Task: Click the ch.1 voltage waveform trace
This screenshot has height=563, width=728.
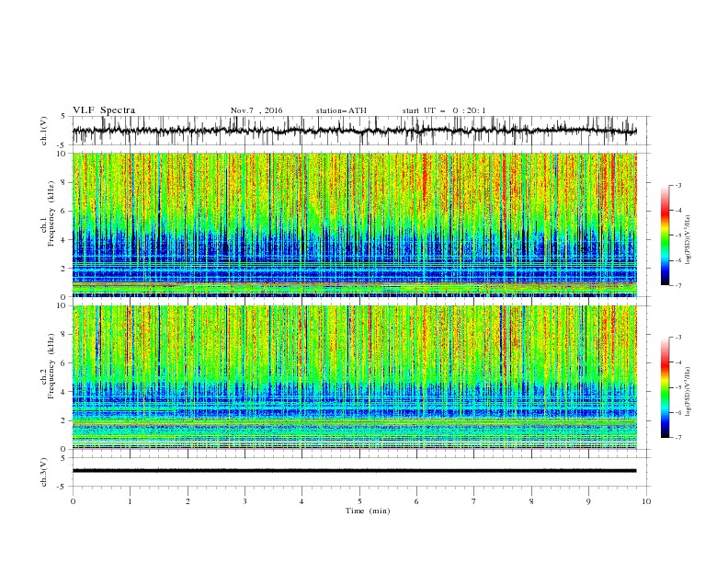Action: coord(354,131)
